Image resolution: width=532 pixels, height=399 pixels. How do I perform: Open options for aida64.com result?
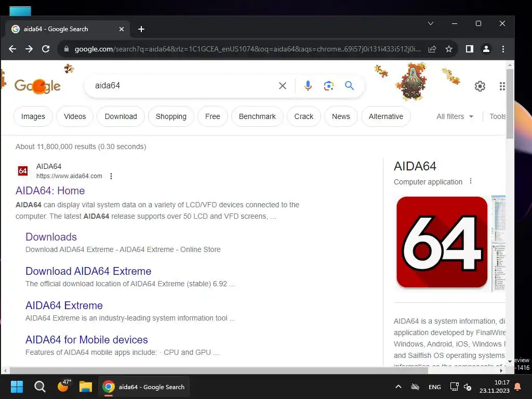[x=111, y=176]
